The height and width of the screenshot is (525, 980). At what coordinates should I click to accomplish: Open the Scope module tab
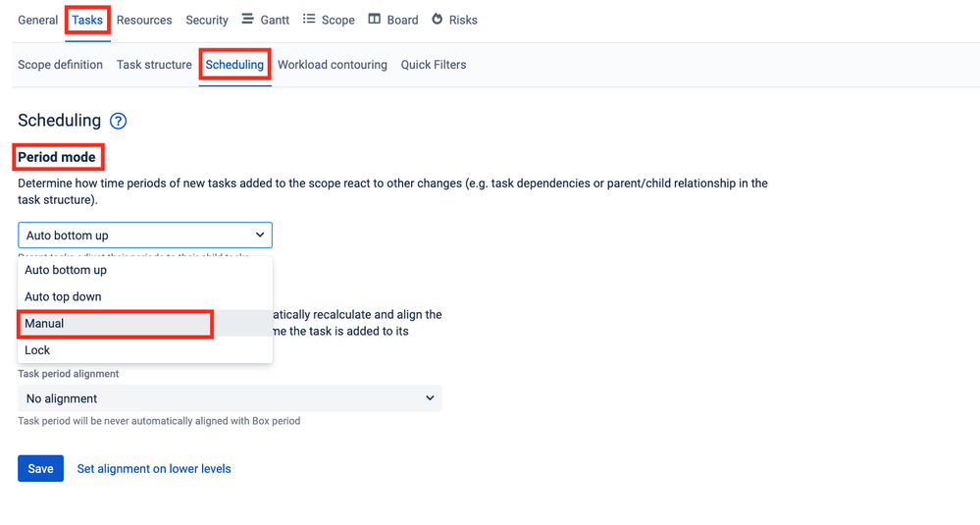click(329, 20)
